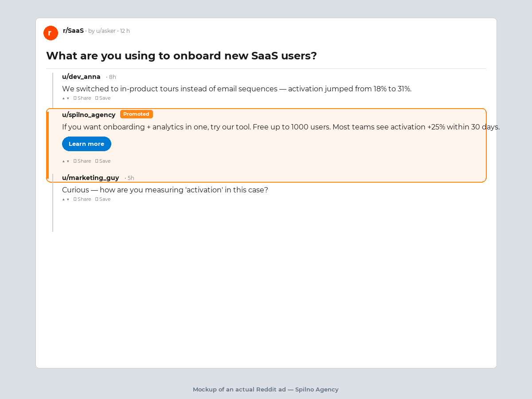Upvote u/marketing_guy's comment
This screenshot has width=532, height=399.
click(63, 199)
